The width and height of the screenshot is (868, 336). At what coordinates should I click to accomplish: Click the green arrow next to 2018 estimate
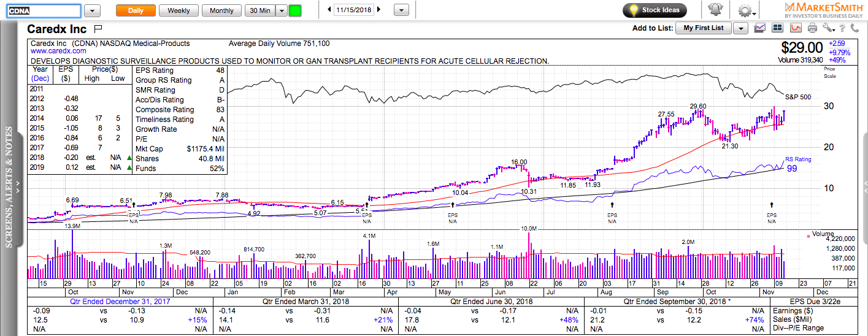pos(129,158)
